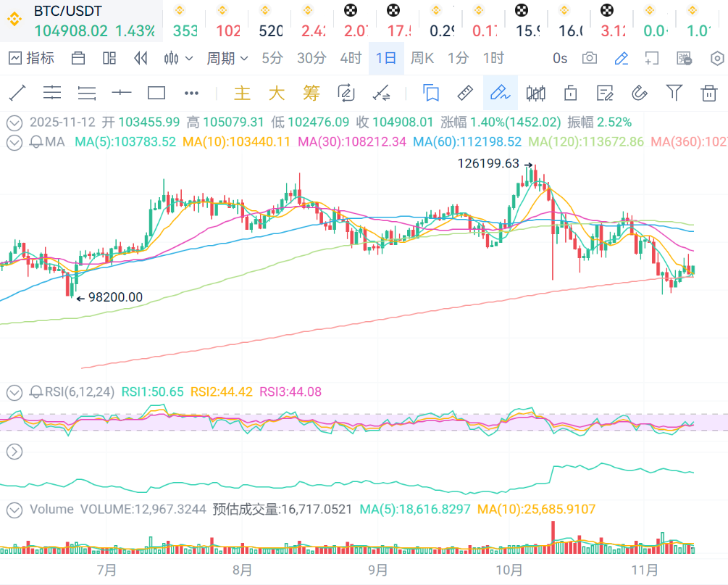Open the candlestick chart type dropdown
The width and height of the screenshot is (728, 585).
178,58
